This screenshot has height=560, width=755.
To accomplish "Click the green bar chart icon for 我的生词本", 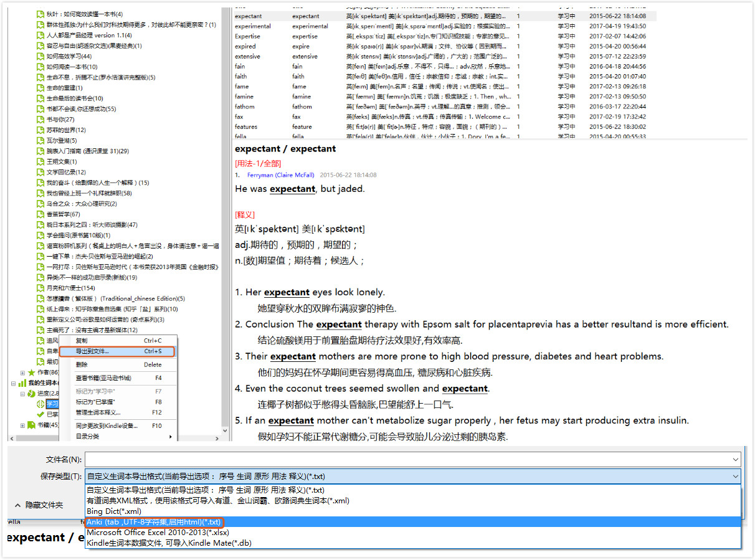I will [x=22, y=383].
